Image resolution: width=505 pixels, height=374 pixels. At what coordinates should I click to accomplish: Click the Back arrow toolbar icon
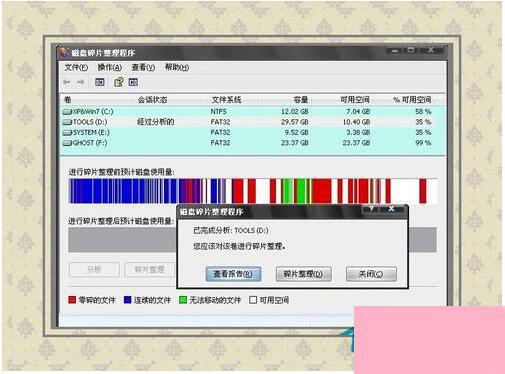pyautogui.click(x=67, y=82)
